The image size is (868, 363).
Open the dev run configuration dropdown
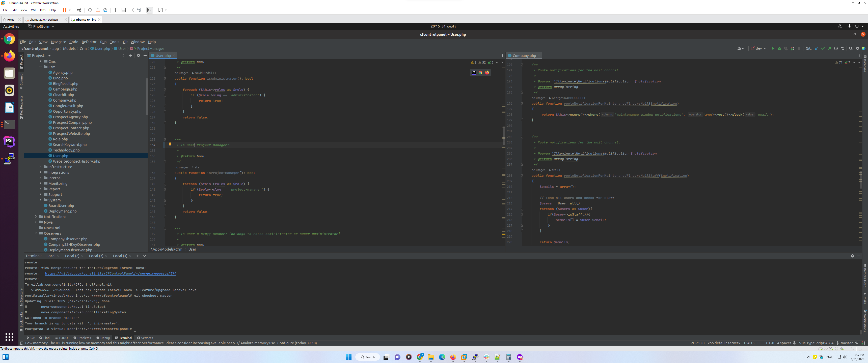coord(758,48)
